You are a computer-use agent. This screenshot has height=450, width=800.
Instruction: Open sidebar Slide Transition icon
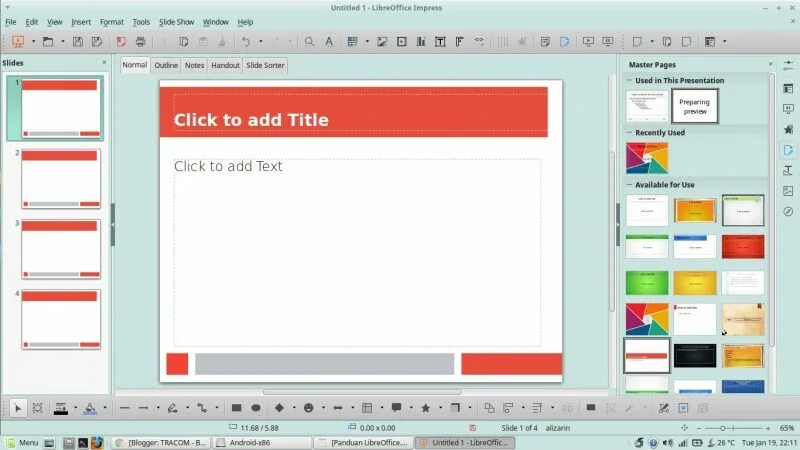tap(788, 109)
